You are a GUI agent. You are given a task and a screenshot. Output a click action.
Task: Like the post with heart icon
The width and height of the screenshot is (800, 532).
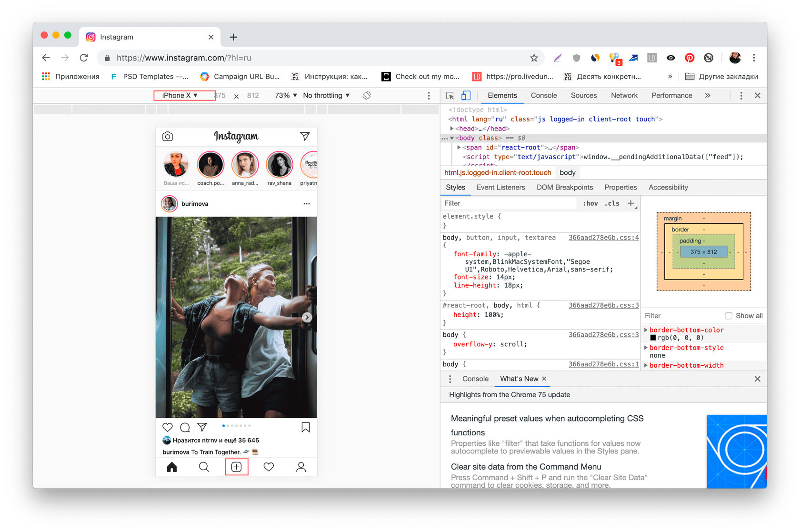168,427
